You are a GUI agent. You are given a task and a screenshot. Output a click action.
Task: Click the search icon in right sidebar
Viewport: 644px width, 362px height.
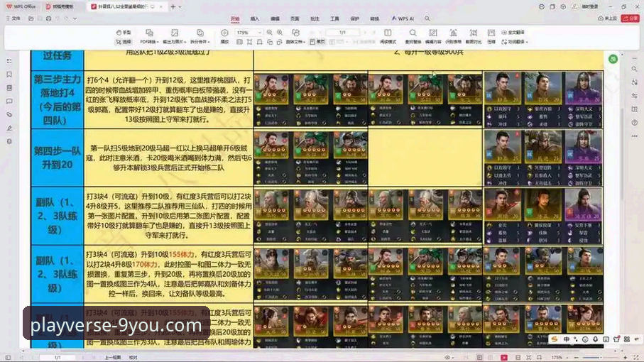pos(635,70)
